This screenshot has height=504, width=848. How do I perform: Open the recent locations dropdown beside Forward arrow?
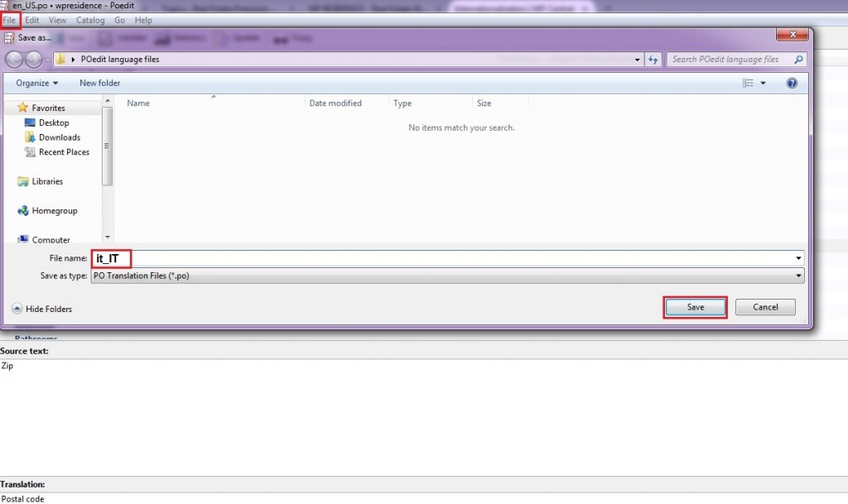tap(47, 60)
